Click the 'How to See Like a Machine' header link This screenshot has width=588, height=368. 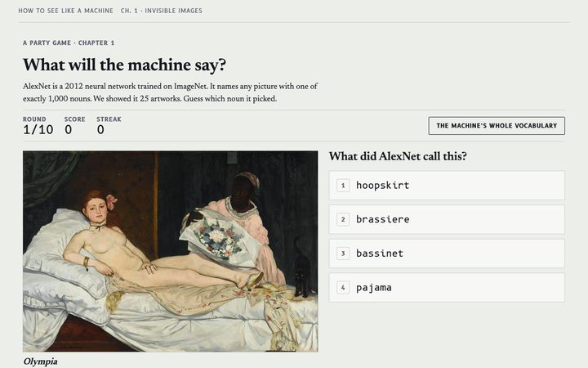(x=65, y=11)
